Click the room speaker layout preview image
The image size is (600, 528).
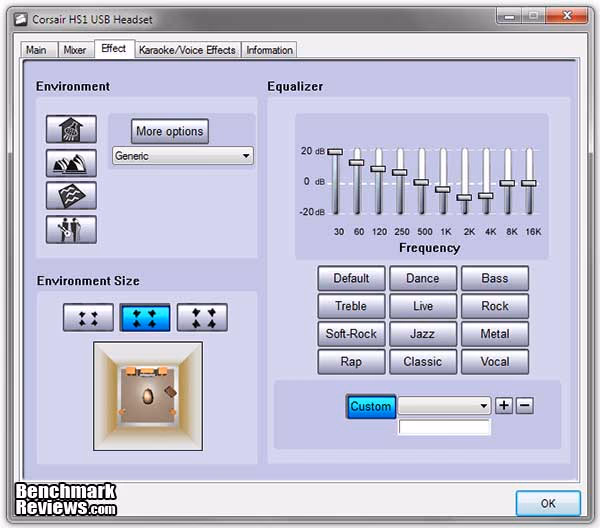148,396
